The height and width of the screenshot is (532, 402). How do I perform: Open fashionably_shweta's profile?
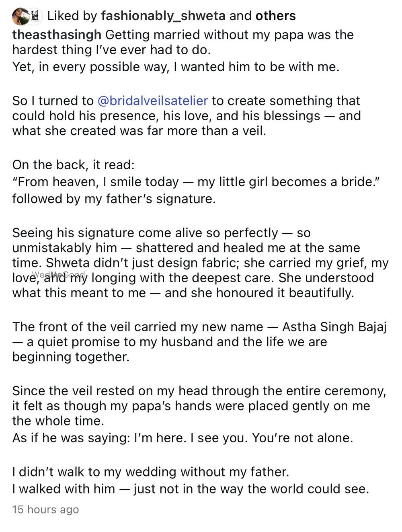[163, 16]
